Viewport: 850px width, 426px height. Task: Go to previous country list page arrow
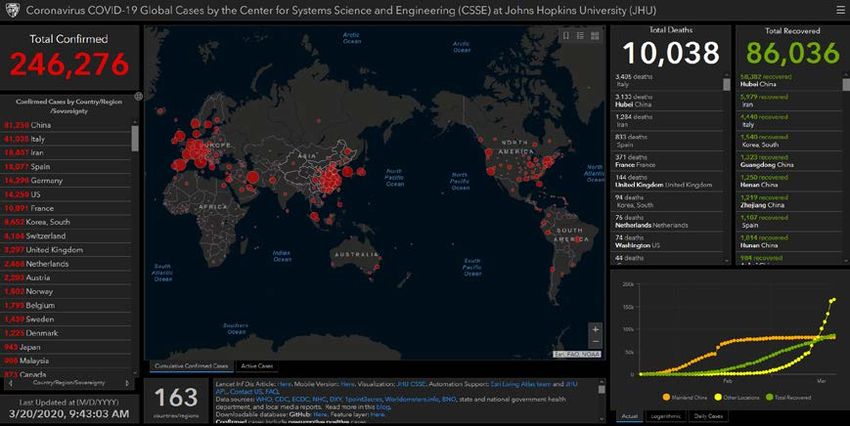click(10, 383)
